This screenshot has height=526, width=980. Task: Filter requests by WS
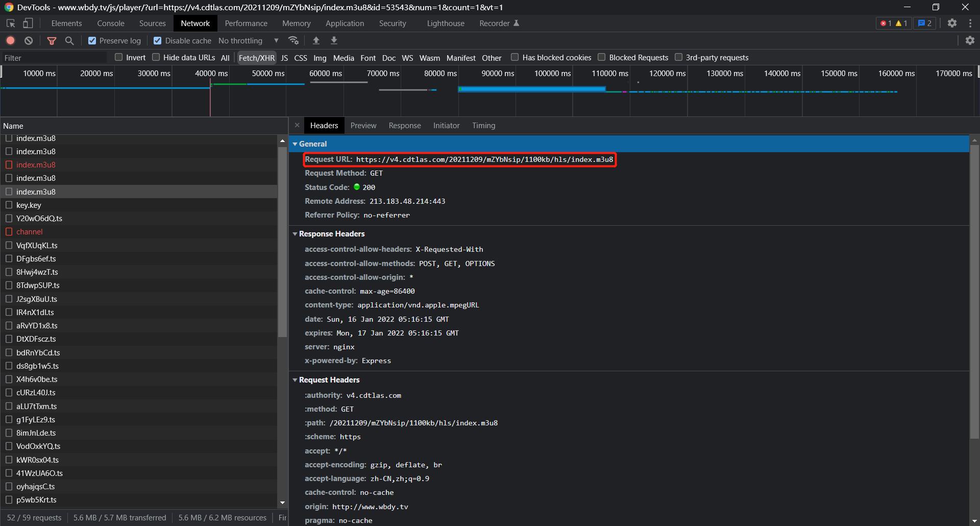click(x=407, y=58)
